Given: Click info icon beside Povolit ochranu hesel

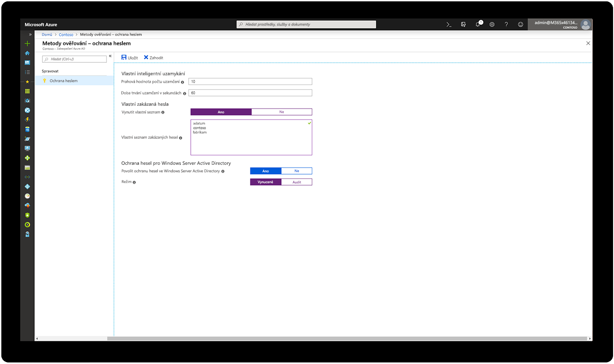Looking at the screenshot, I should point(223,171).
